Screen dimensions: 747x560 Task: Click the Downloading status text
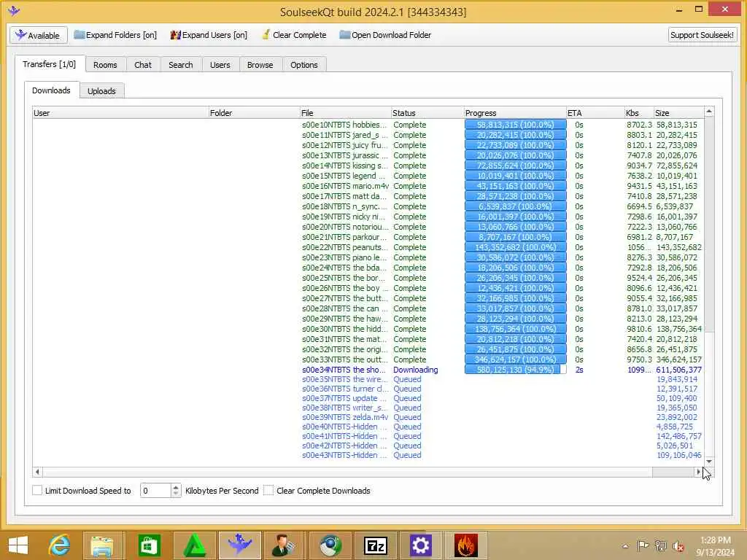tap(415, 370)
